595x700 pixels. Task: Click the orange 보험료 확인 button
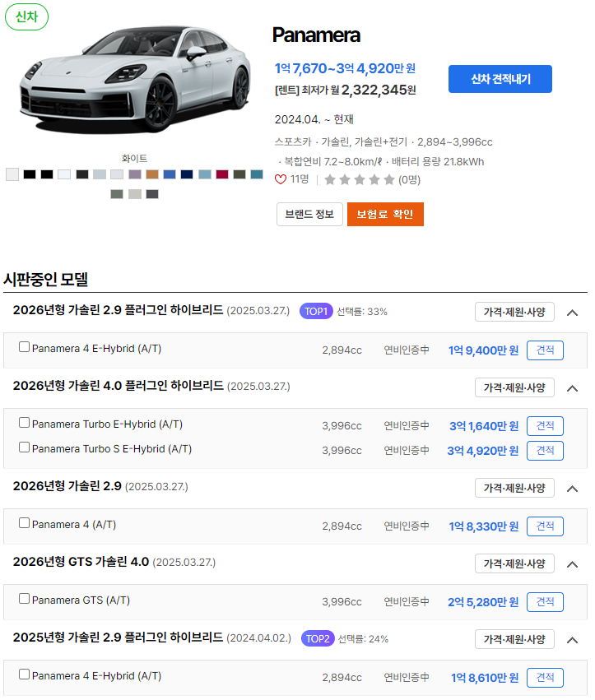point(385,215)
